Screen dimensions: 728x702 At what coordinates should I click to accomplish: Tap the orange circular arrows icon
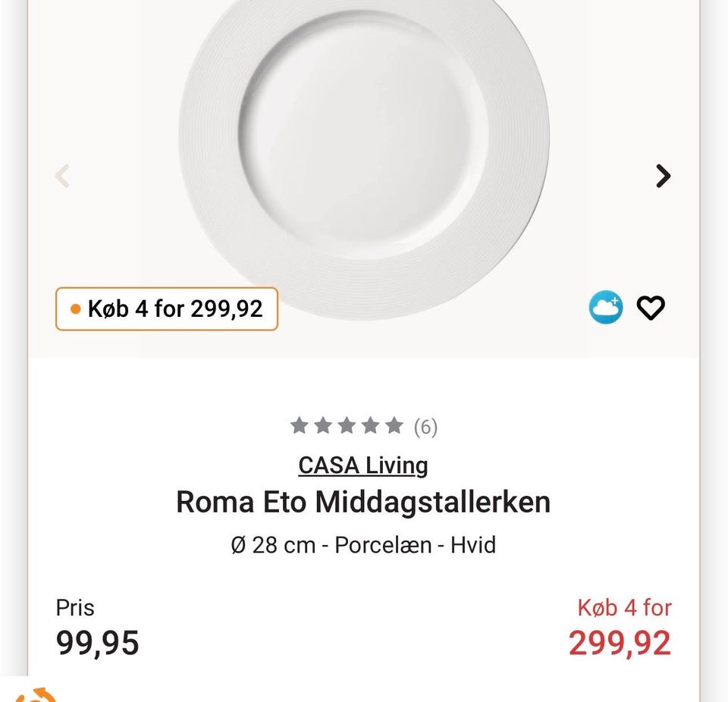36,695
